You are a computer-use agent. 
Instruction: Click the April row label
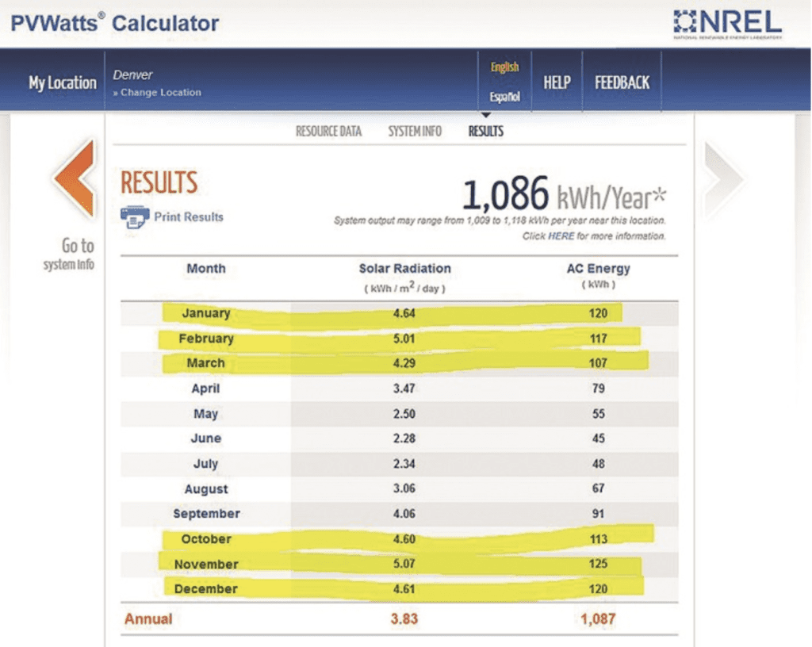205,389
